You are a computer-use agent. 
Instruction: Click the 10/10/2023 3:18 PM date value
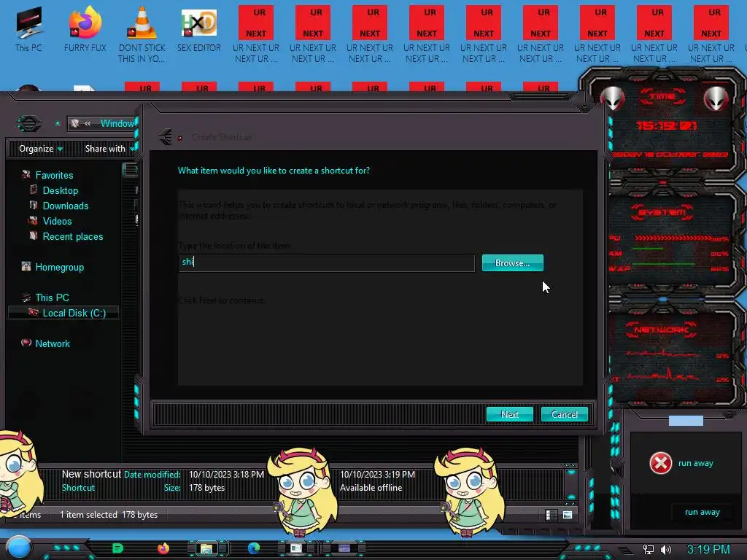click(x=226, y=475)
